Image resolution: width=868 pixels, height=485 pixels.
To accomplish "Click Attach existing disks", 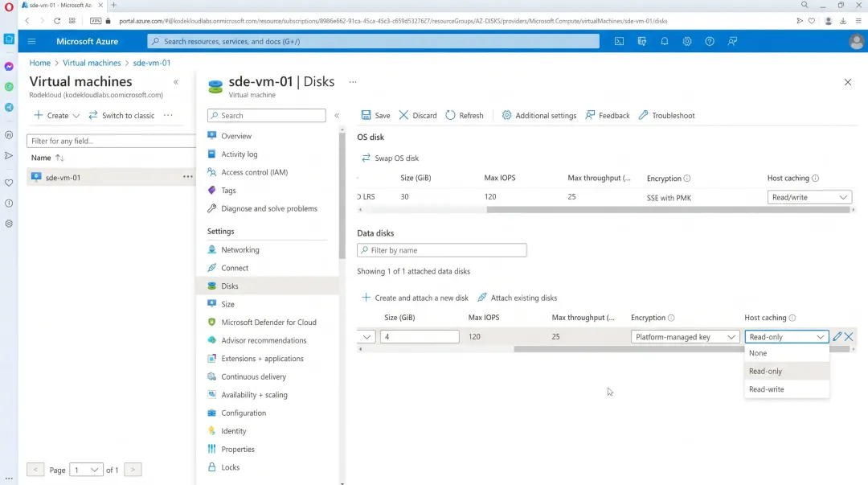I will click(517, 298).
